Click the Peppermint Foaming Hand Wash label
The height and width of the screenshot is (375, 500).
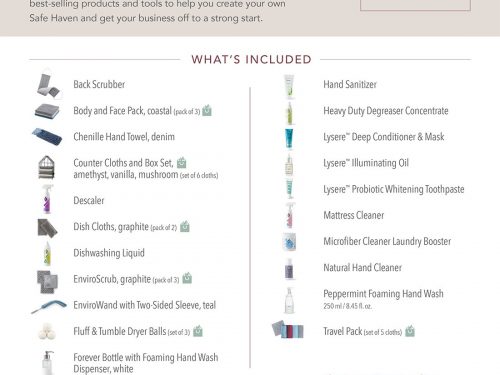pos(383,294)
